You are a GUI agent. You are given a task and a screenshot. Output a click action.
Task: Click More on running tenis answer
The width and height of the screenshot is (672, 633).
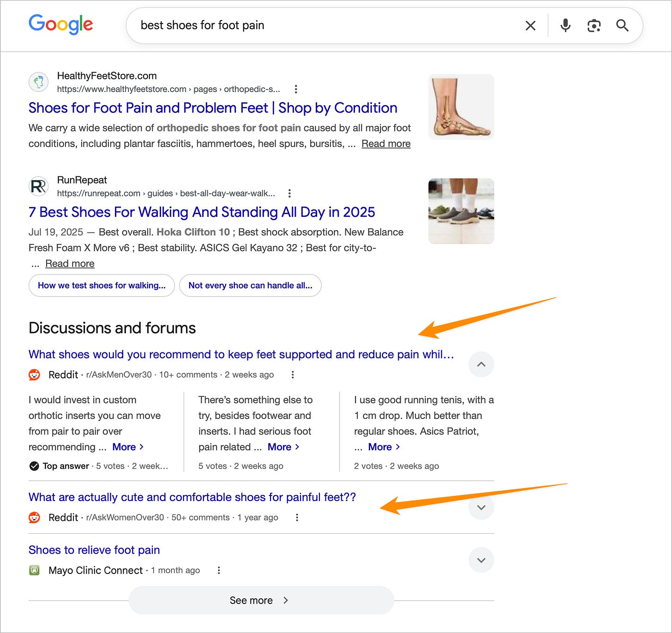click(384, 447)
